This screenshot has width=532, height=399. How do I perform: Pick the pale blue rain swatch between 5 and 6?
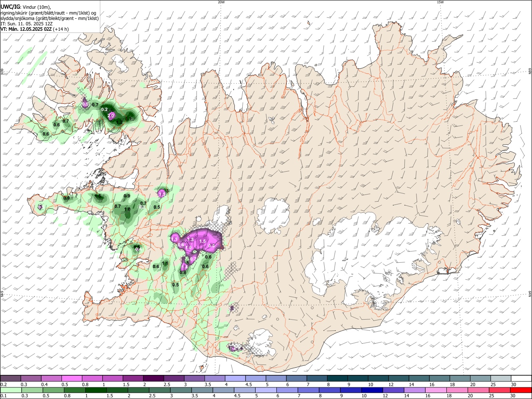266,390
